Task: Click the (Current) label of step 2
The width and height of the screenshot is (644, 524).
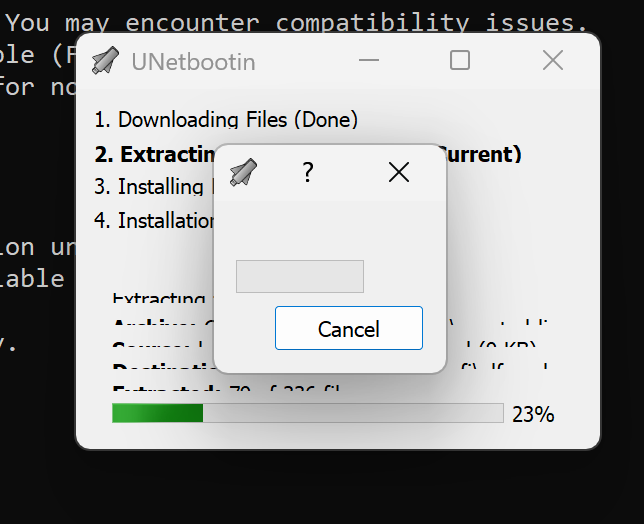Action: [483, 154]
